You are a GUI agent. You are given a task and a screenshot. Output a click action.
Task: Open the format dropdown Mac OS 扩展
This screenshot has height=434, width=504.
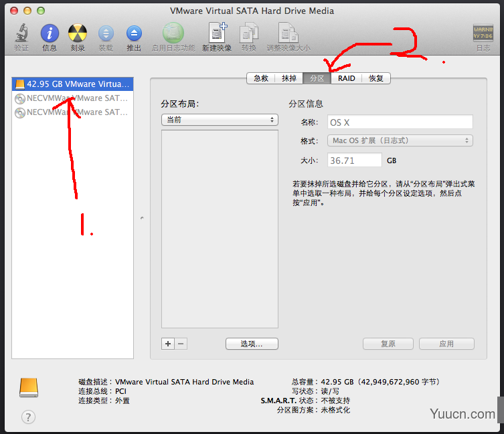point(400,140)
